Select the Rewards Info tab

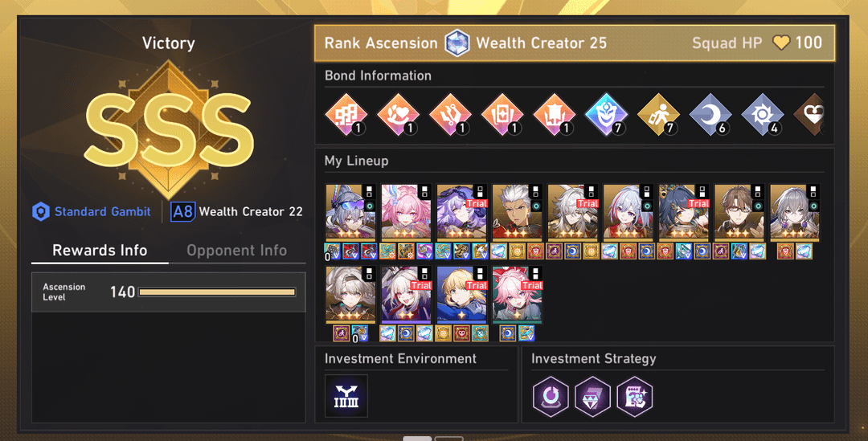pyautogui.click(x=100, y=251)
